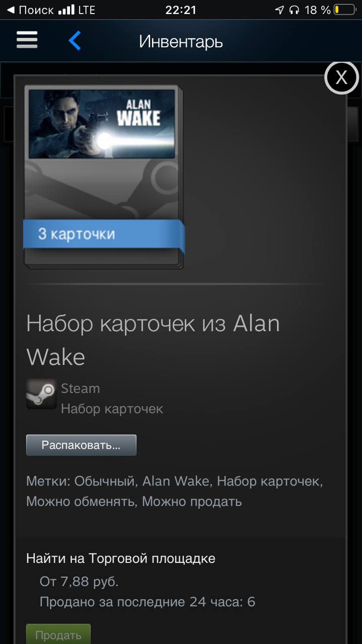This screenshot has width=362, height=644.
Task: Tap the 'Найти на Торговой площадке' heading
Action: pos(121,558)
